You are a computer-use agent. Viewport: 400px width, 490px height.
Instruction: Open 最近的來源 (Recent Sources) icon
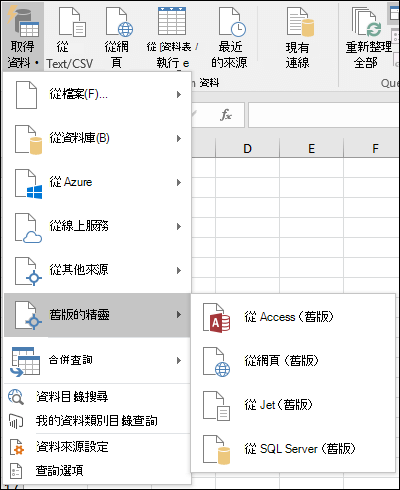[x=232, y=22]
